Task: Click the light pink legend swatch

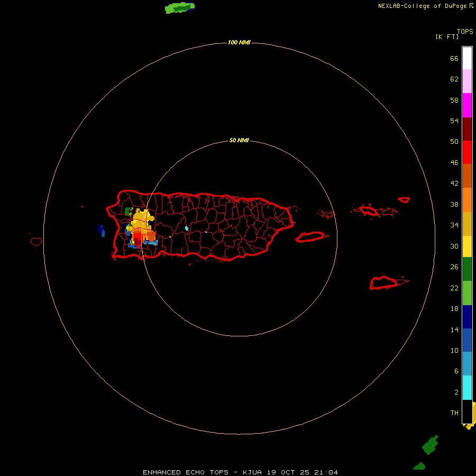Action: pyautogui.click(x=467, y=81)
